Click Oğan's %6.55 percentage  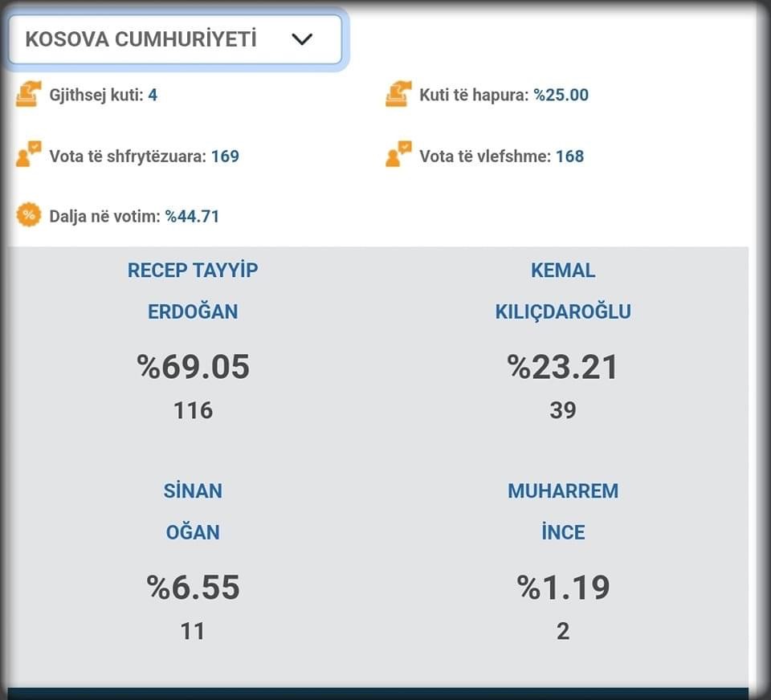[x=194, y=588]
